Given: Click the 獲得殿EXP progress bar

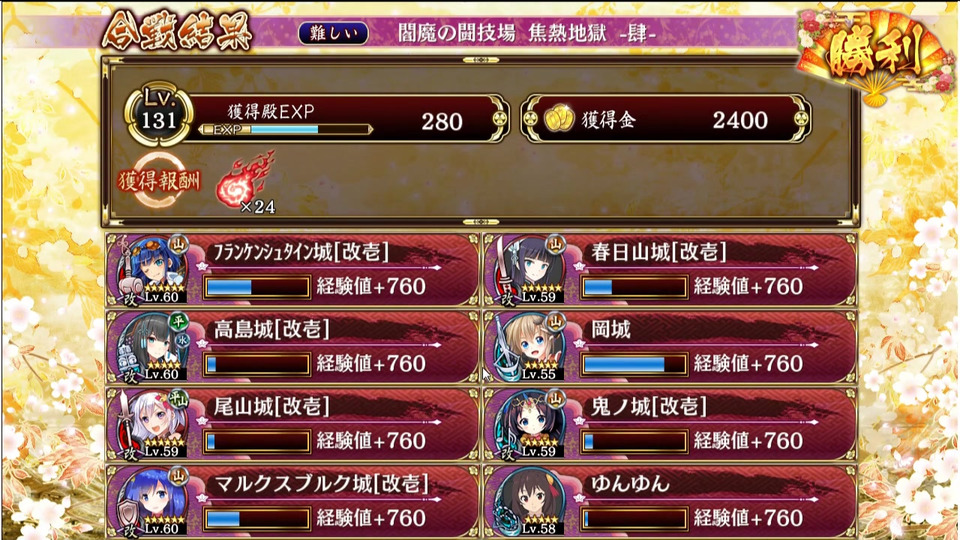Looking at the screenshot, I should pyautogui.click(x=285, y=129).
